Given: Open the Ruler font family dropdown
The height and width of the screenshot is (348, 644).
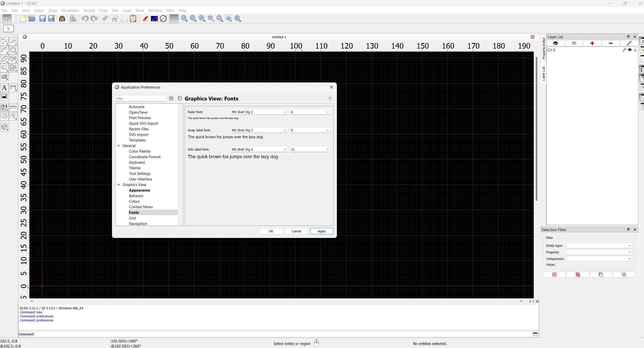Looking at the screenshot, I should pos(259,112).
